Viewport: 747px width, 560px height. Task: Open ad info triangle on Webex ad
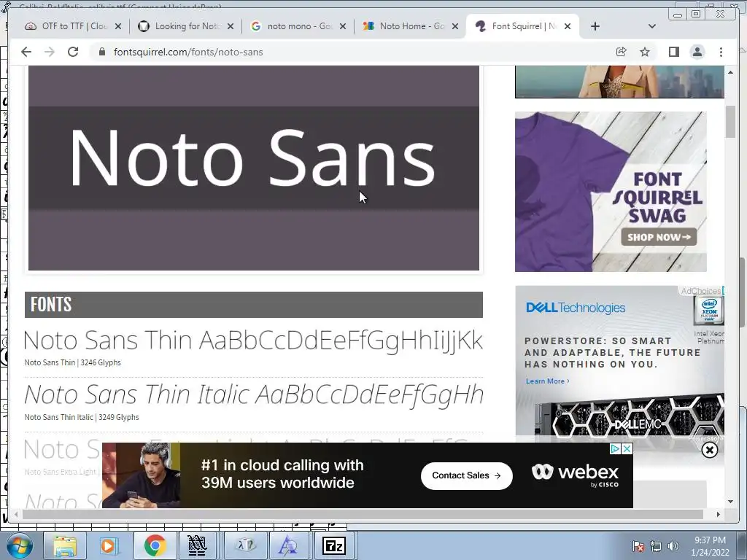click(616, 448)
